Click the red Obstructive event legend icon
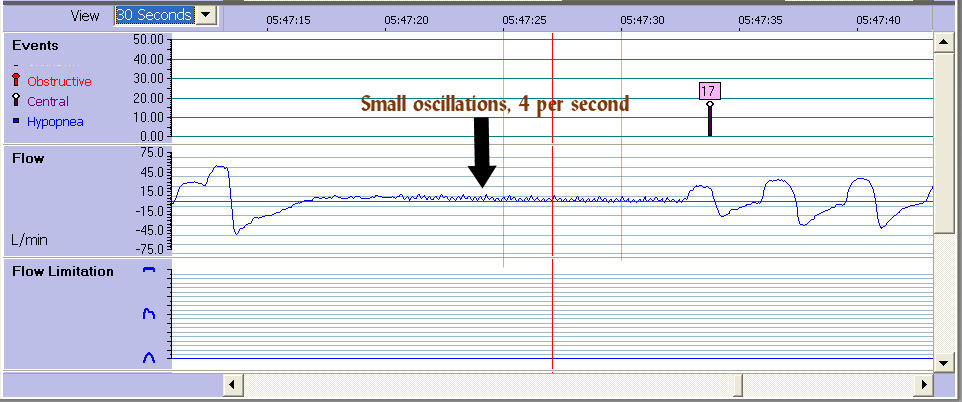 (x=15, y=81)
